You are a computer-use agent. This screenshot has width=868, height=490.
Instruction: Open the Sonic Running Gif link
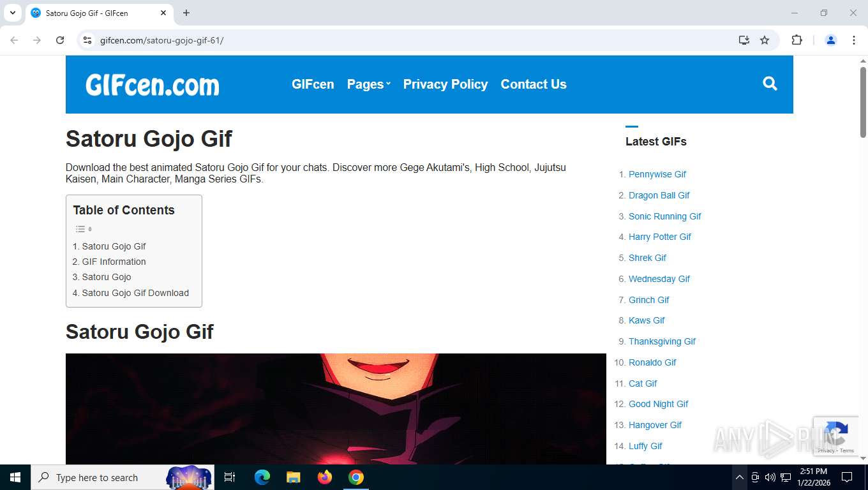[665, 216]
